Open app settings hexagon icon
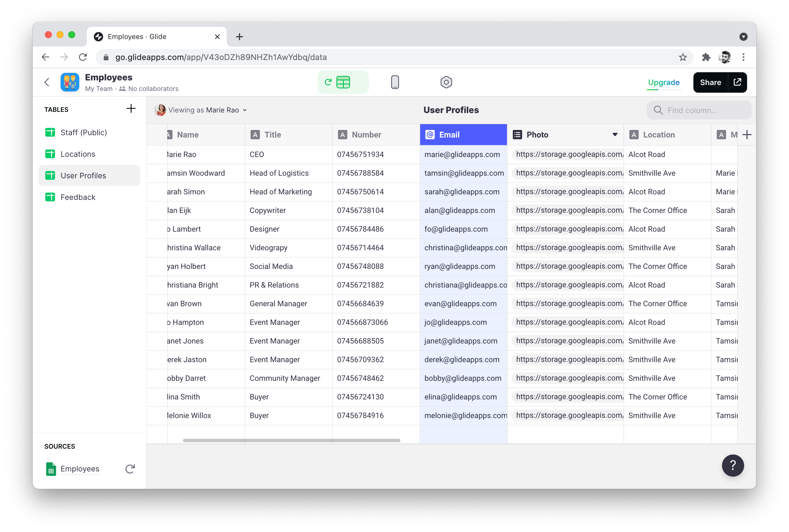This screenshot has height=532, width=789. point(446,82)
